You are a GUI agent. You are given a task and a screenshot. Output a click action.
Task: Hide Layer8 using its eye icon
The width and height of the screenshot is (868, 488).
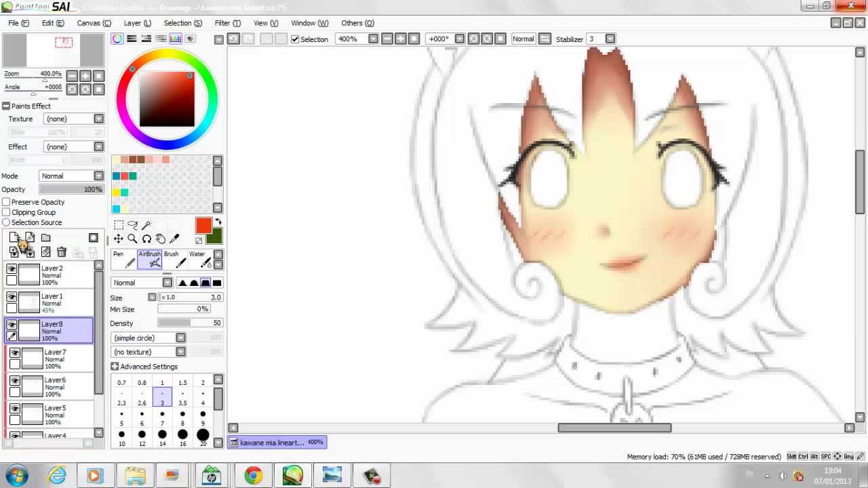(x=12, y=325)
